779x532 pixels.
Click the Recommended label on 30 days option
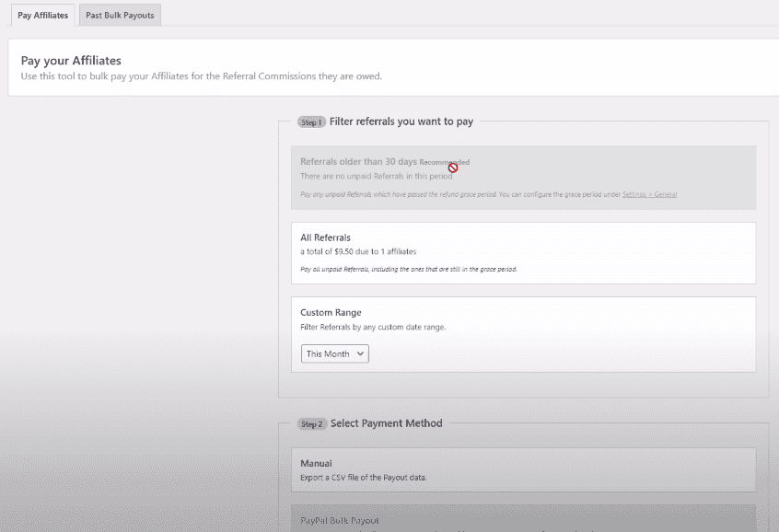[x=444, y=163]
